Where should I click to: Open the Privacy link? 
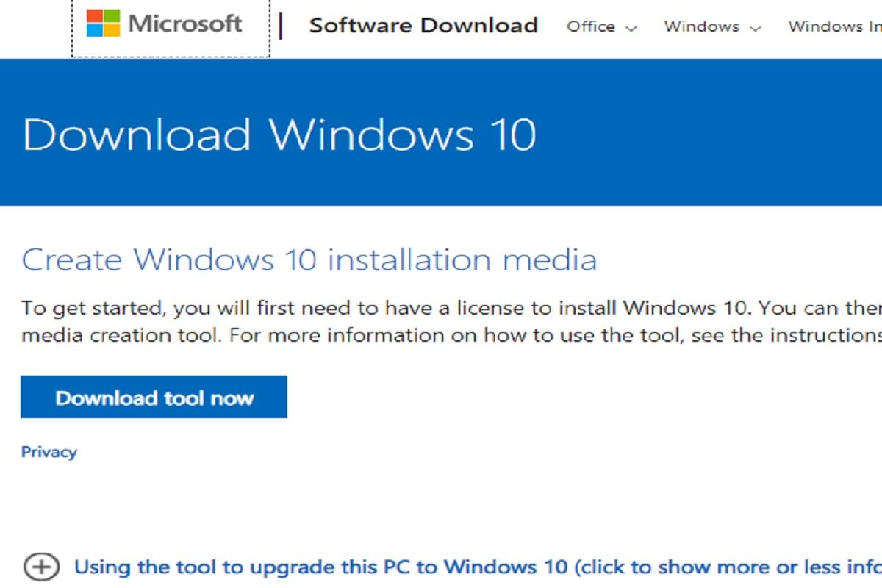49,451
